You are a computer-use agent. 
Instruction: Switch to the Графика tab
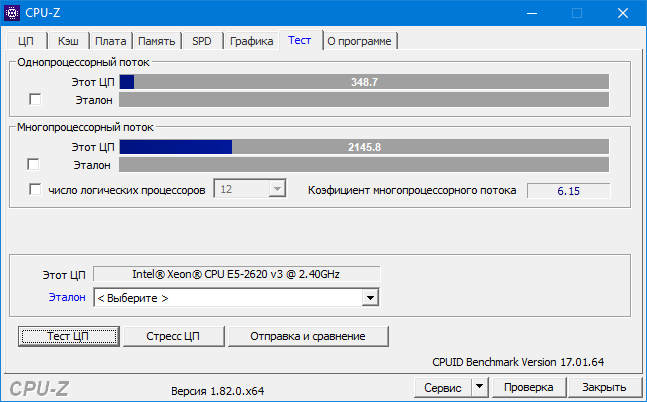252,41
